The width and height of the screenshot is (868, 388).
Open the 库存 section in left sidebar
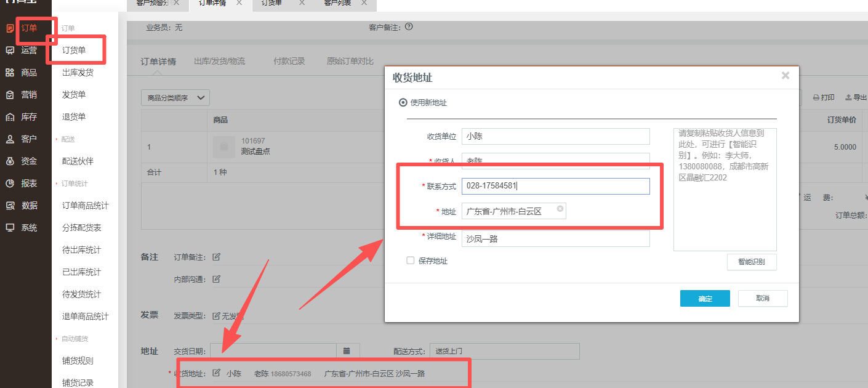[x=22, y=117]
